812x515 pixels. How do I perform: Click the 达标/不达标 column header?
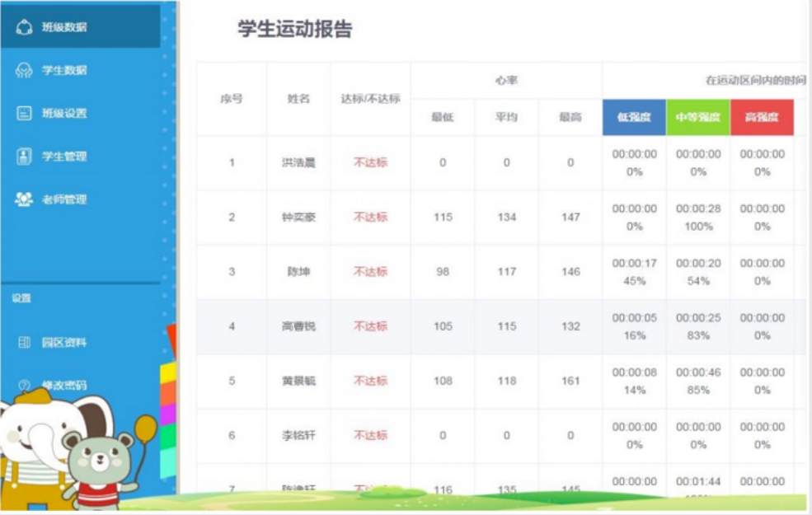coord(370,99)
